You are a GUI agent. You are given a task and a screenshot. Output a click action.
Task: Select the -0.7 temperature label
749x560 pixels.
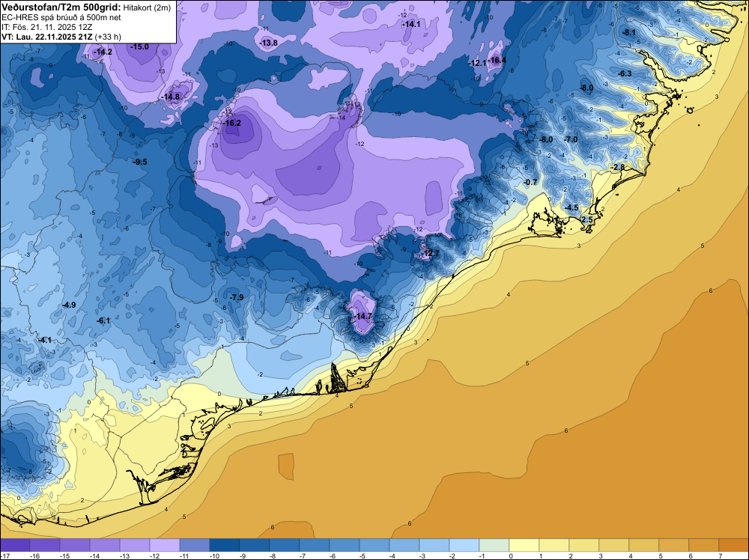pos(530,183)
